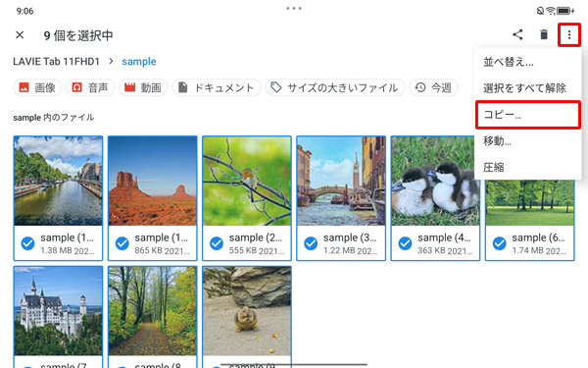588x368 pixels.
Task: Go to LAVIE Tab 11FHD1 breadcrumb
Action: [56, 61]
